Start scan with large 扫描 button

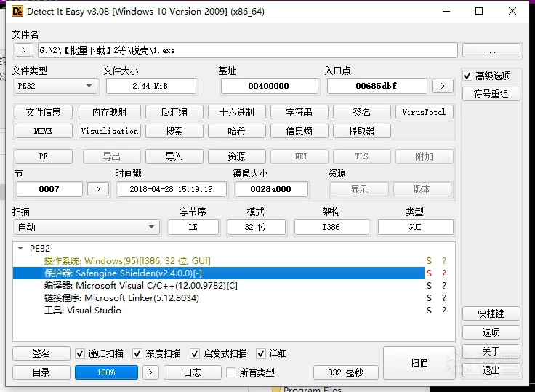[419, 363]
